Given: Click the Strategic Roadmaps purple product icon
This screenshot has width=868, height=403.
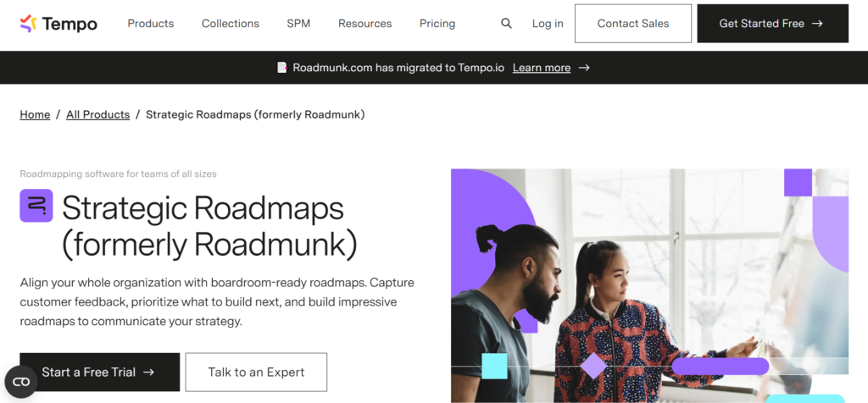Looking at the screenshot, I should [36, 206].
